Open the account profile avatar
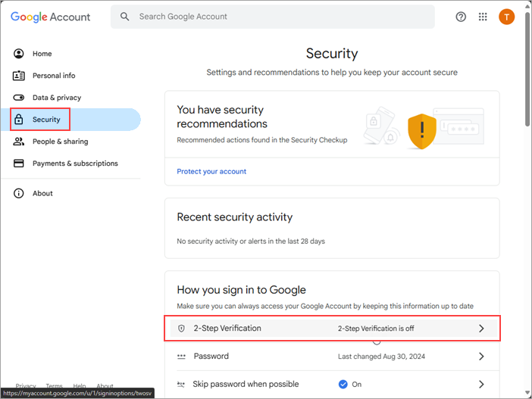Viewport: 532px width, 399px height. [506, 17]
